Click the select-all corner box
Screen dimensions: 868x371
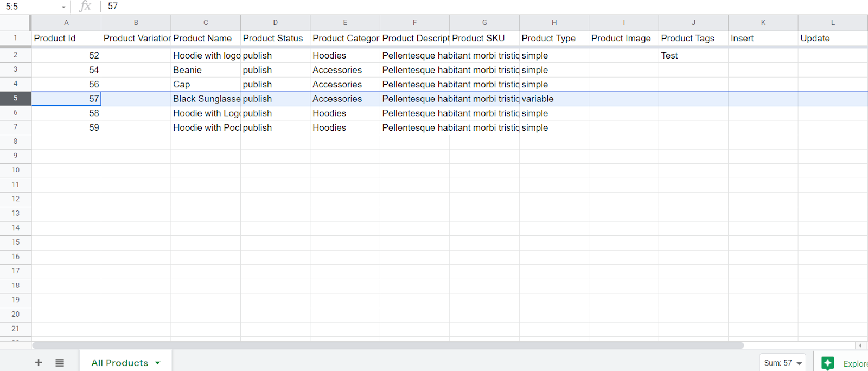pyautogui.click(x=15, y=23)
